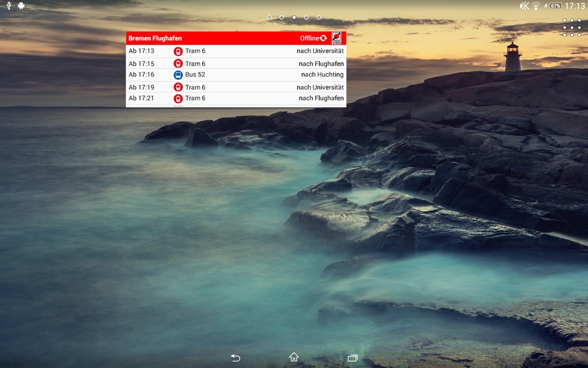Tap "nach Universität" in the 17:19 row
588x368 pixels.
coord(320,87)
